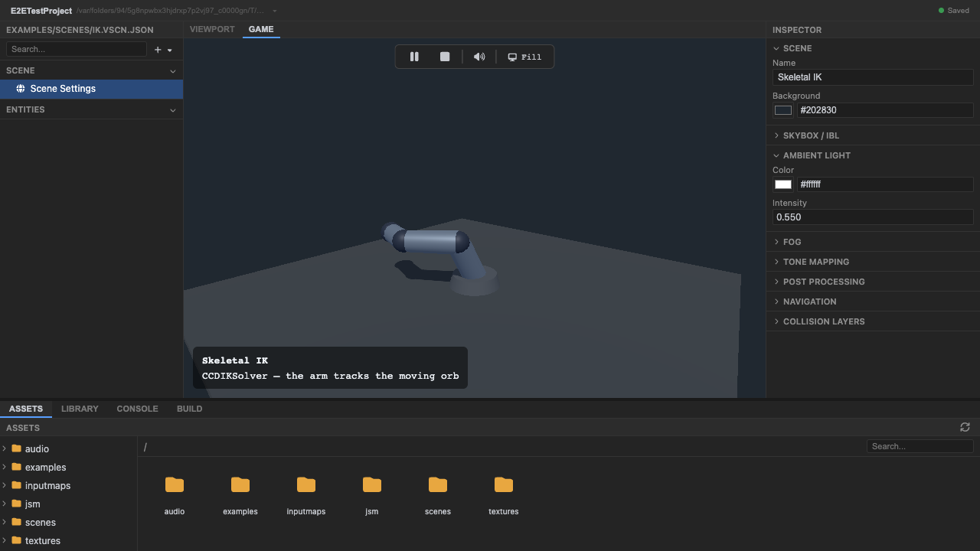Image resolution: width=980 pixels, height=551 pixels.
Task: Edit the scene Name field
Action: [873, 77]
